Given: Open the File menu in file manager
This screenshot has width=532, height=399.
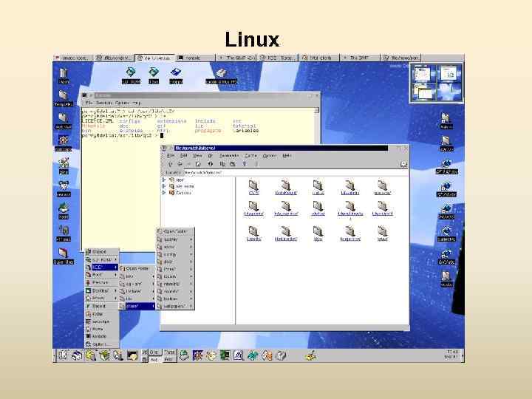Looking at the screenshot, I should (x=171, y=156).
